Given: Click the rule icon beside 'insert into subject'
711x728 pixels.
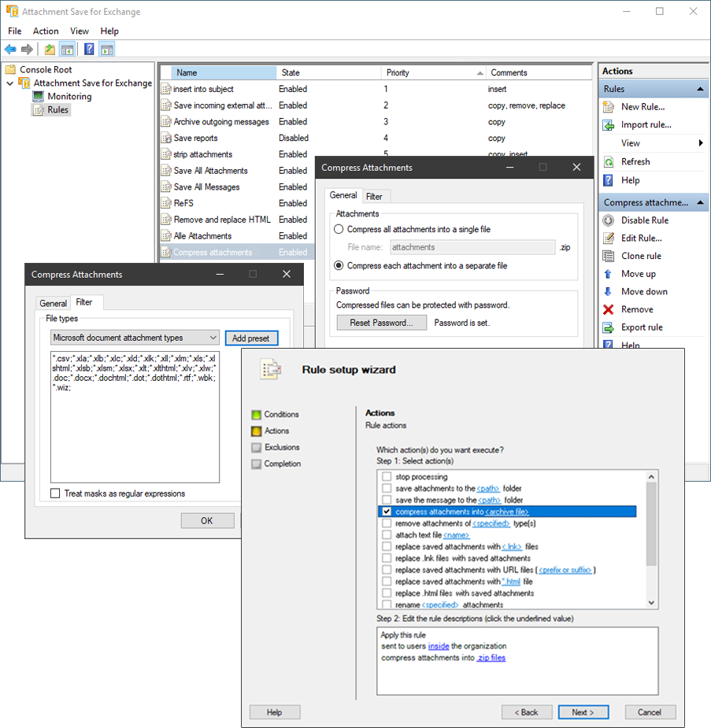Looking at the screenshot, I should (x=166, y=89).
